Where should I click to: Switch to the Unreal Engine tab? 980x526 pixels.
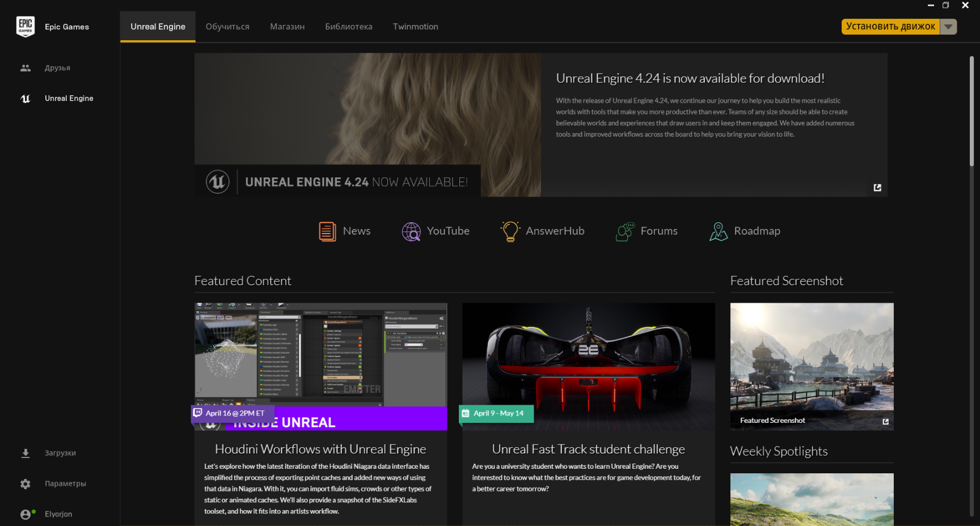[158, 27]
